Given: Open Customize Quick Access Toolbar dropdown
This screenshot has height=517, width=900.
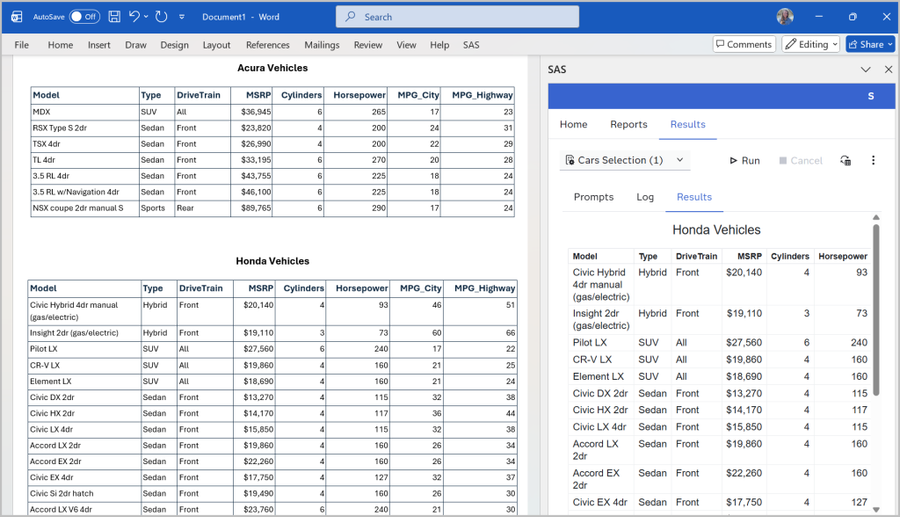Looking at the screenshot, I should pyautogui.click(x=182, y=17).
